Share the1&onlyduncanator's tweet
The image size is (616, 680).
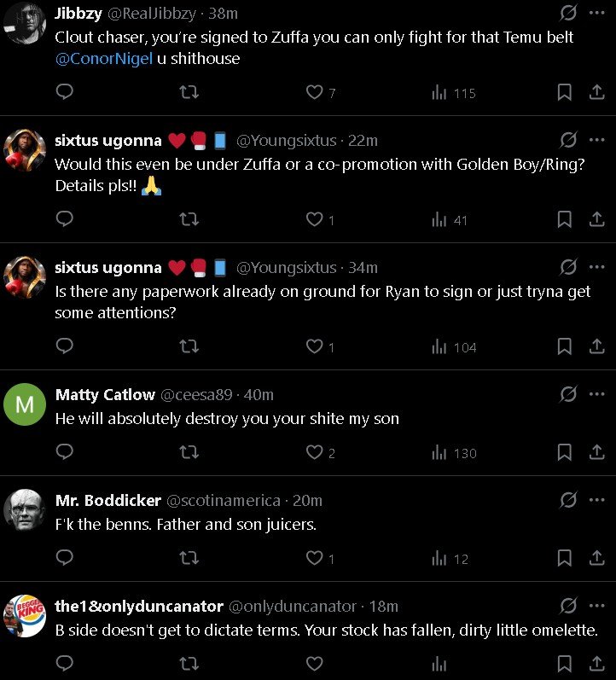(596, 664)
